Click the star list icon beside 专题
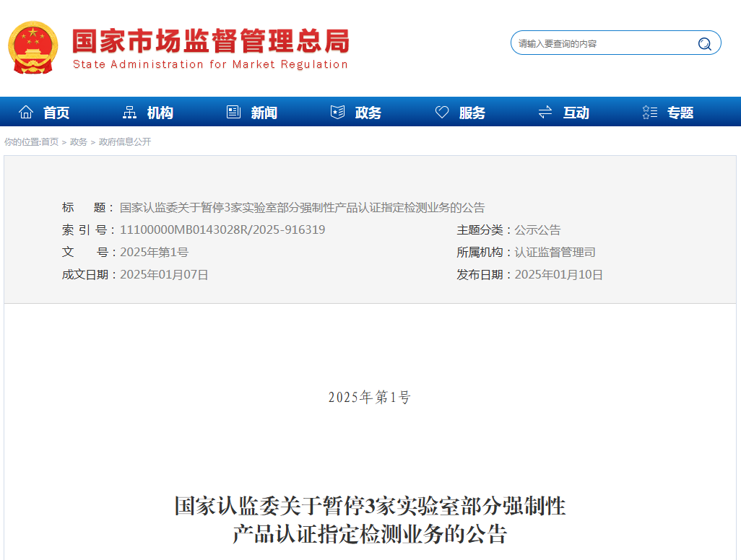 [x=650, y=112]
